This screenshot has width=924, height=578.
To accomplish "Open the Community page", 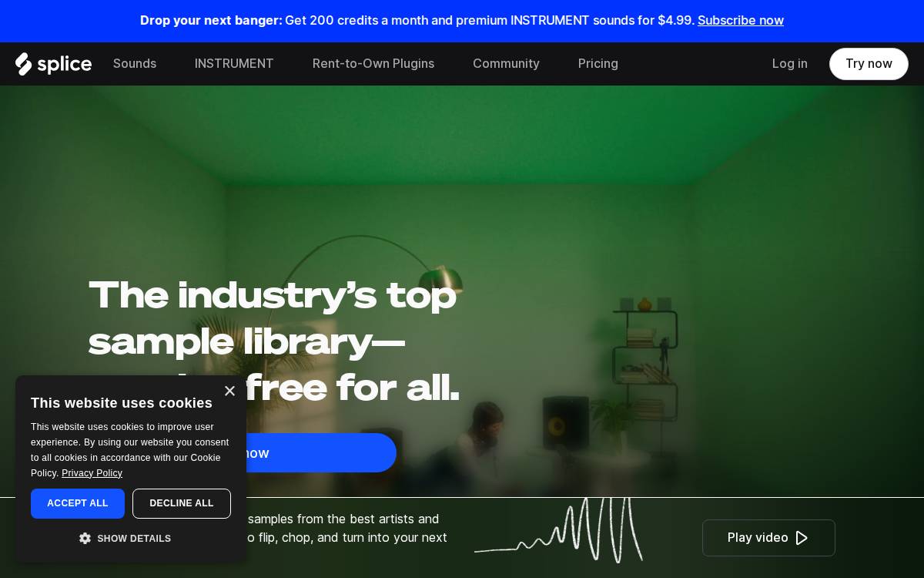I will (506, 64).
